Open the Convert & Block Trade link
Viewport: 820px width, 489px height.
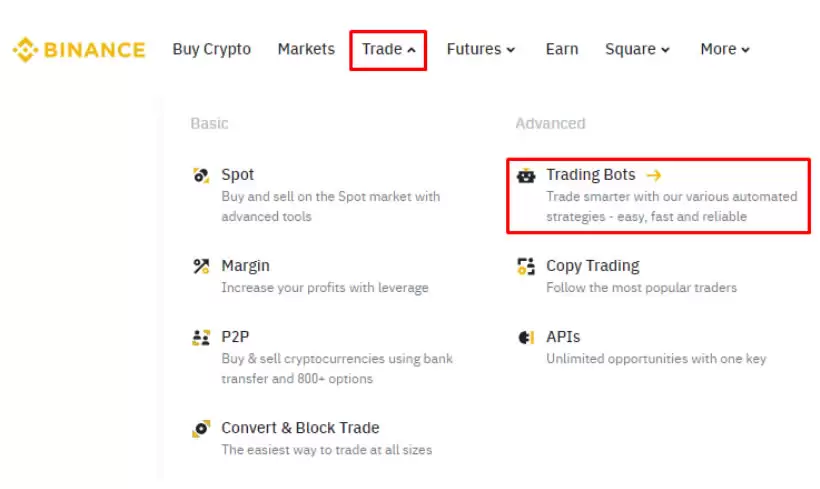coord(300,428)
